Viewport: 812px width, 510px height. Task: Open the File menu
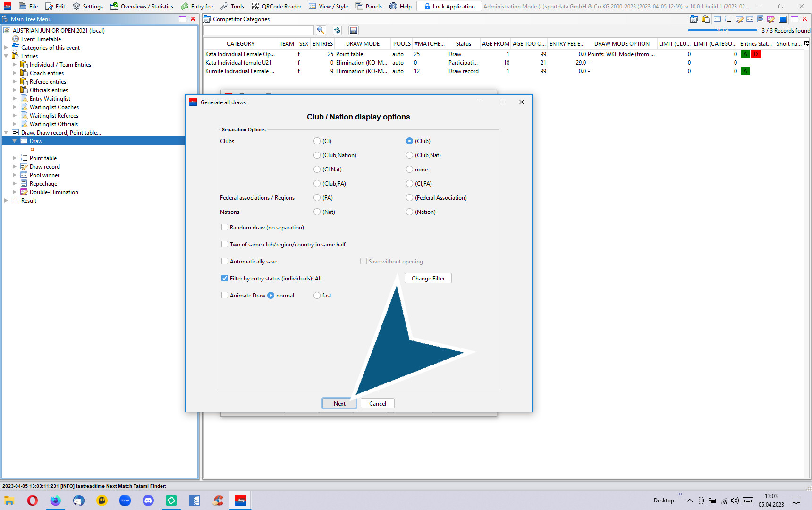point(28,6)
